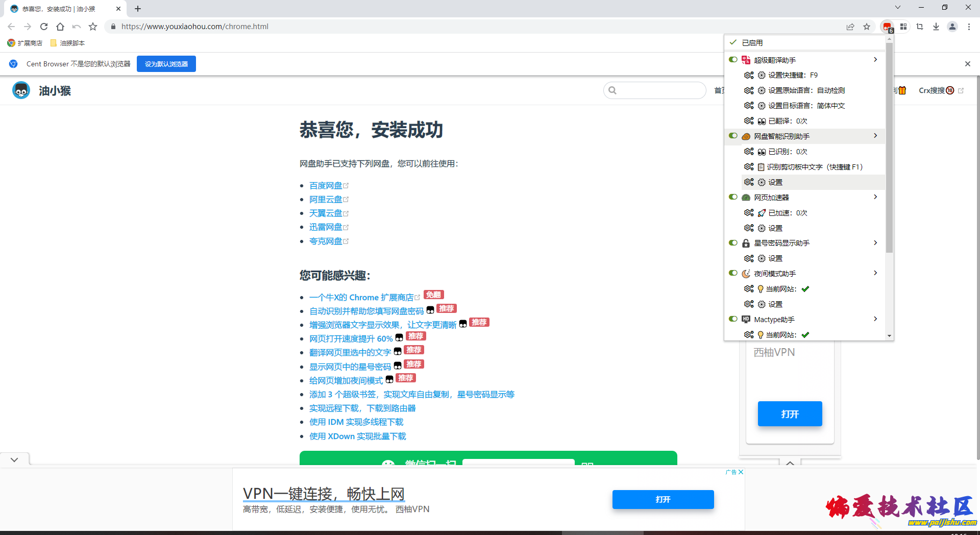Click the refresh icon in the browser toolbar

[x=44, y=27]
